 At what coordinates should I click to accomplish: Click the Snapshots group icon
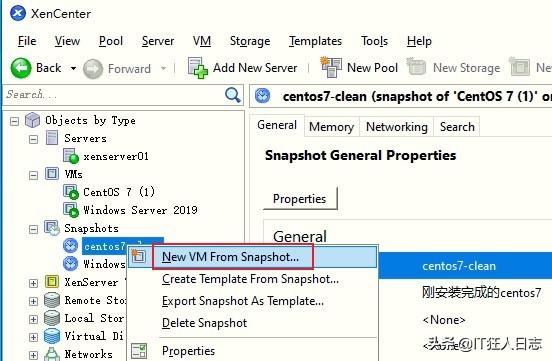click(52, 228)
